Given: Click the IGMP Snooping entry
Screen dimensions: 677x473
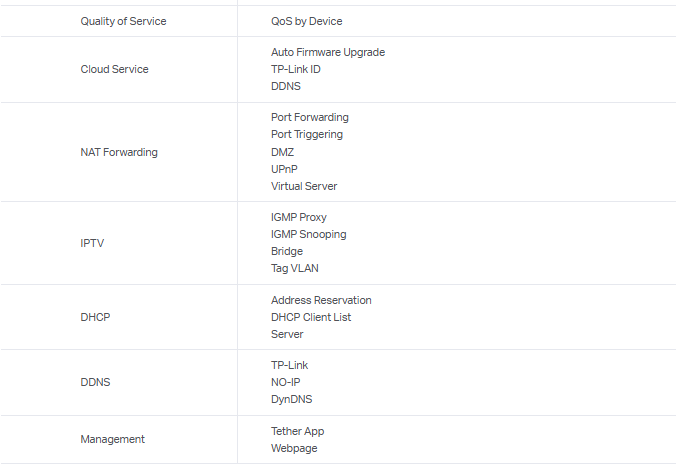Looking at the screenshot, I should [308, 234].
